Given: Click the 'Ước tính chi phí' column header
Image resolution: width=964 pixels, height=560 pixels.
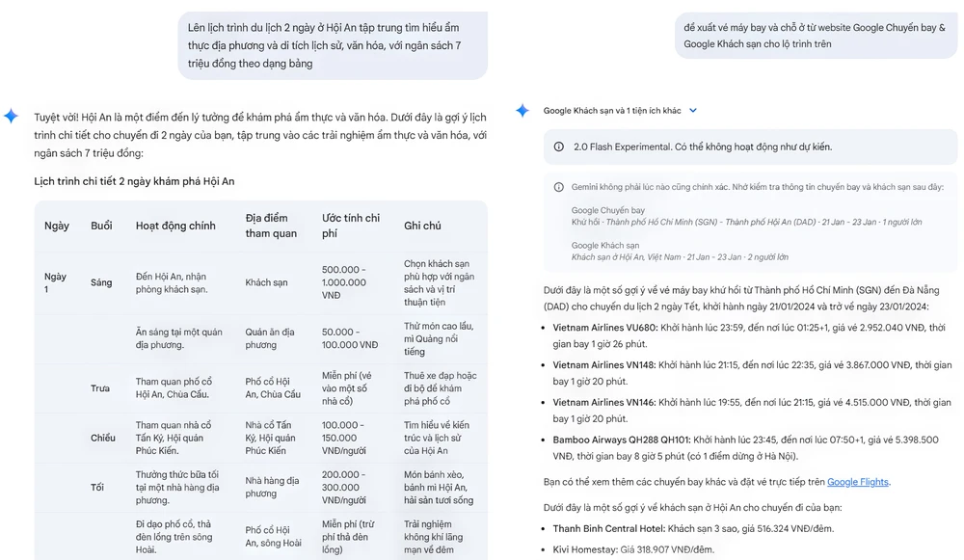Looking at the screenshot, I should point(351,226).
